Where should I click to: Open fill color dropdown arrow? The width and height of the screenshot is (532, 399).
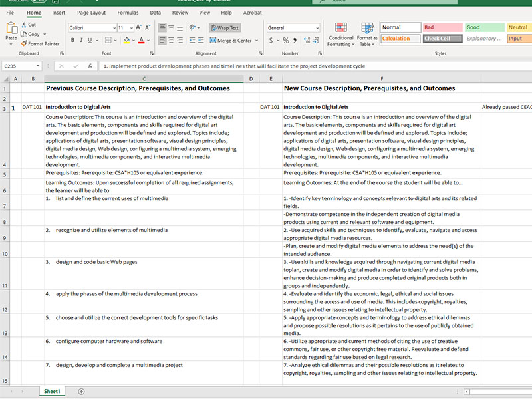pyautogui.click(x=134, y=40)
